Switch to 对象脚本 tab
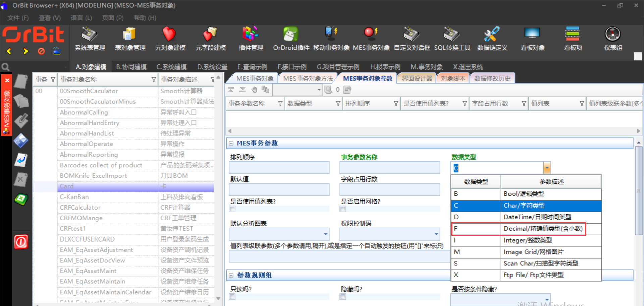Image resolution: width=644 pixels, height=306 pixels. (453, 78)
